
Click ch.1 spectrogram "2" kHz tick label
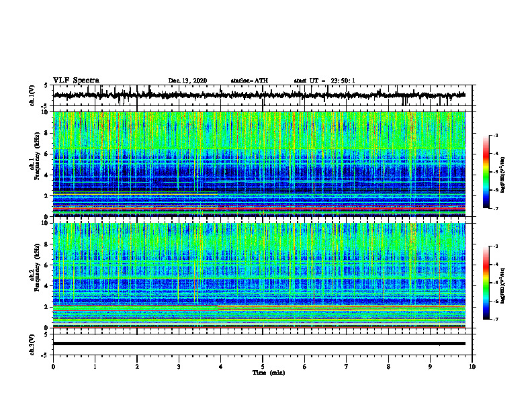pyautogui.click(x=47, y=195)
